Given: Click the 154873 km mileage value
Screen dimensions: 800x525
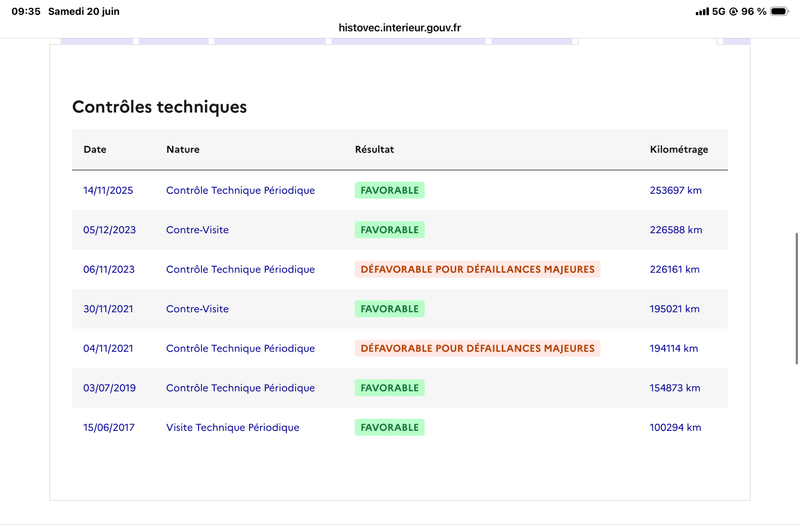Looking at the screenshot, I should click(x=675, y=388).
